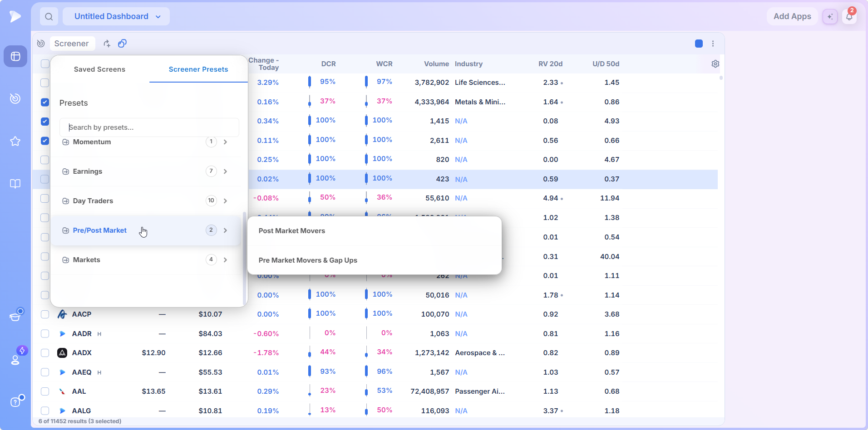Viewport: 868px width, 430px height.
Task: Open the Earnings preset category
Action: pyautogui.click(x=145, y=171)
